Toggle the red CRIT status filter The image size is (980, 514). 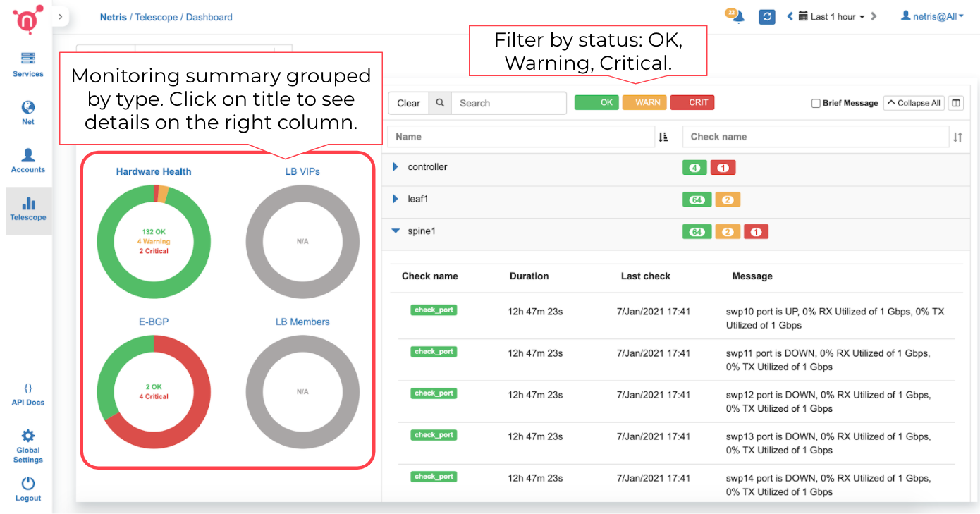pos(692,103)
